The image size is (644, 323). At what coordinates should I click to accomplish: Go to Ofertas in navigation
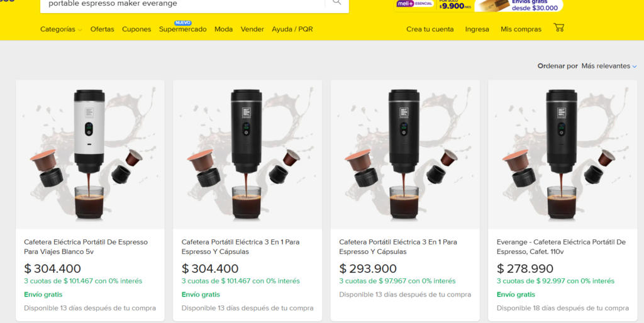(102, 30)
